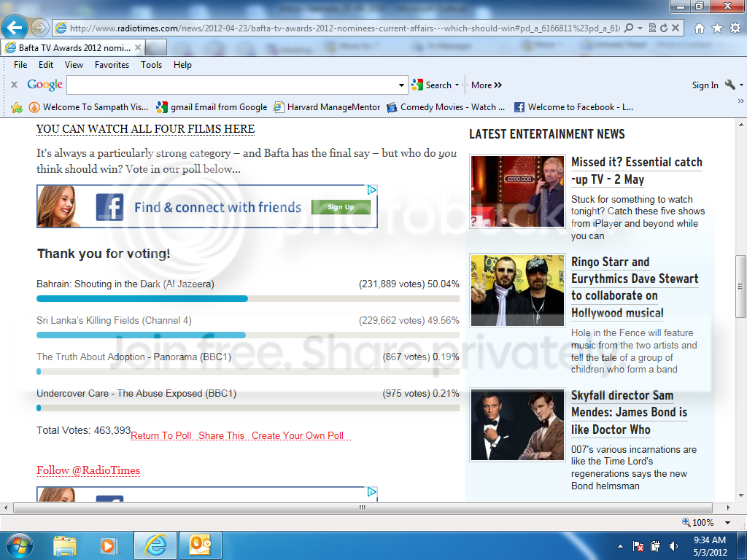Open the Favorites menu

(112, 65)
